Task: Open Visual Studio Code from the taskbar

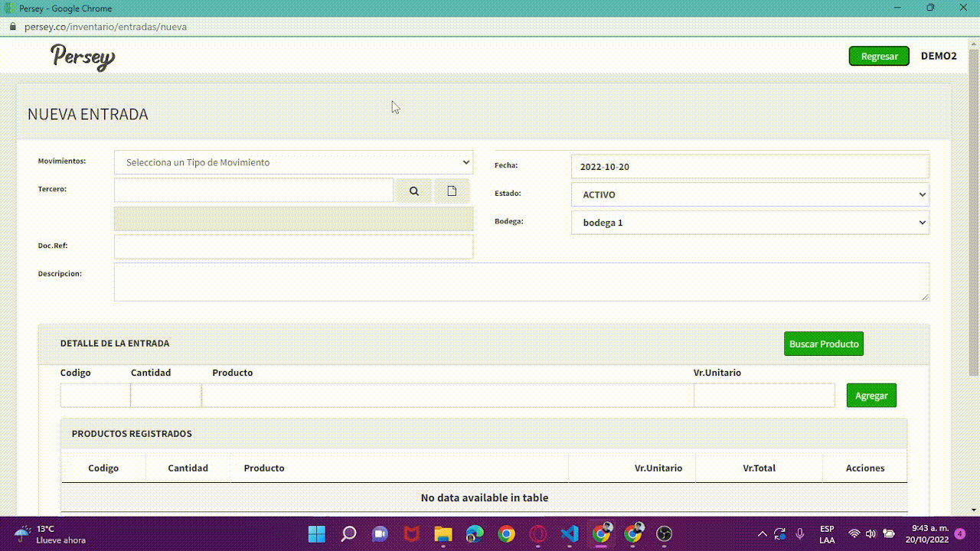Action: [x=570, y=533]
